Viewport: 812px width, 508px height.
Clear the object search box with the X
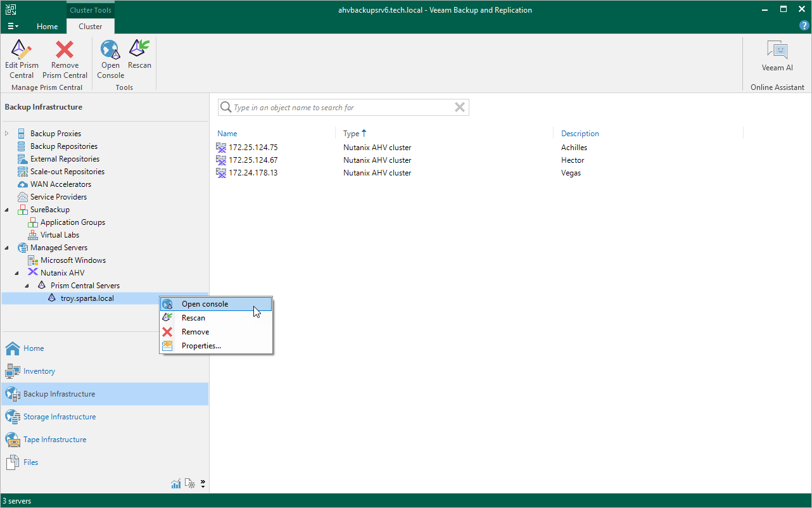tap(460, 108)
